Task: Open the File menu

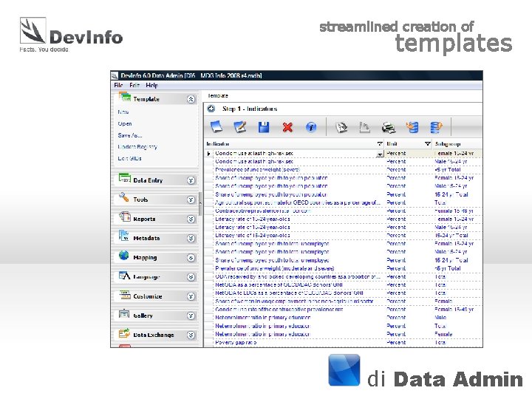Action: click(x=118, y=85)
